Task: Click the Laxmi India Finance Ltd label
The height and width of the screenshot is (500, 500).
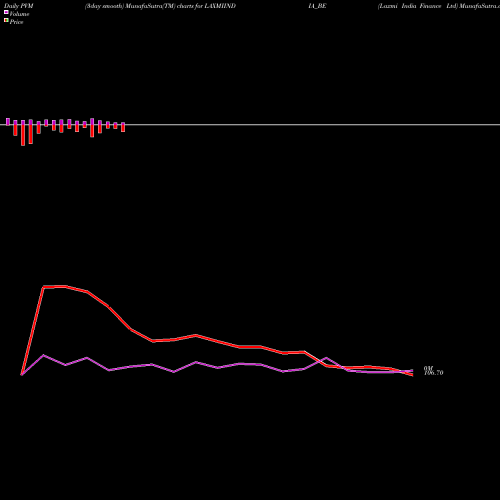Action: coord(417,6)
